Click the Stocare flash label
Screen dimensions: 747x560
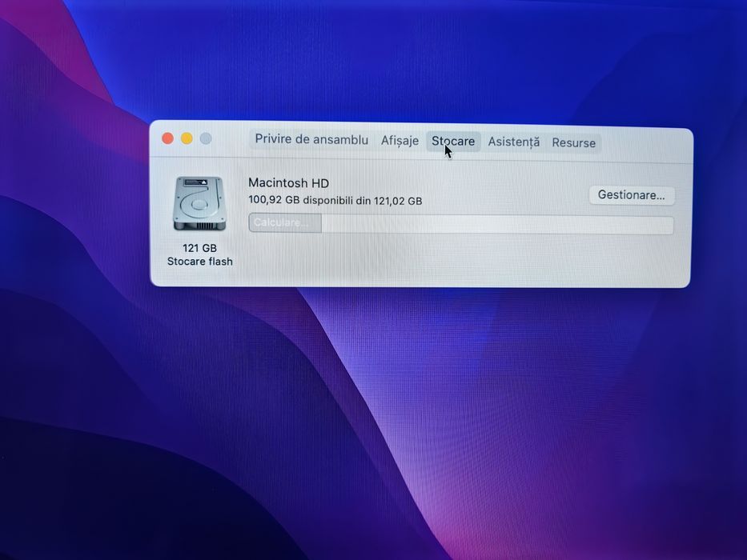[x=199, y=262]
